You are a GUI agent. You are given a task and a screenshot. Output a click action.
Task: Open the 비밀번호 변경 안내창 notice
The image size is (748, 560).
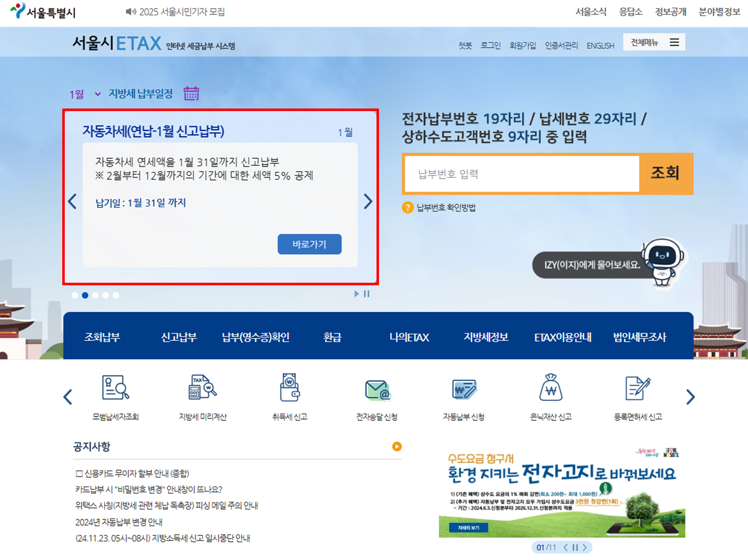148,489
